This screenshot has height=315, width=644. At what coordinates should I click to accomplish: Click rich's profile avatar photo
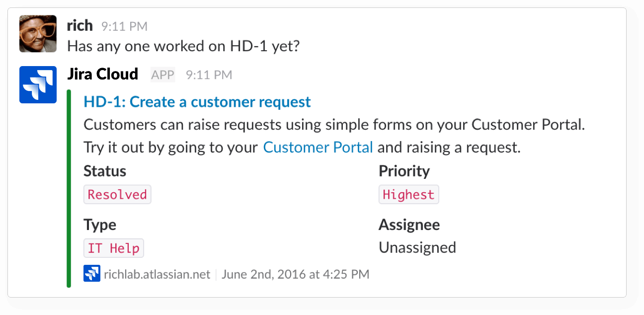[x=38, y=33]
